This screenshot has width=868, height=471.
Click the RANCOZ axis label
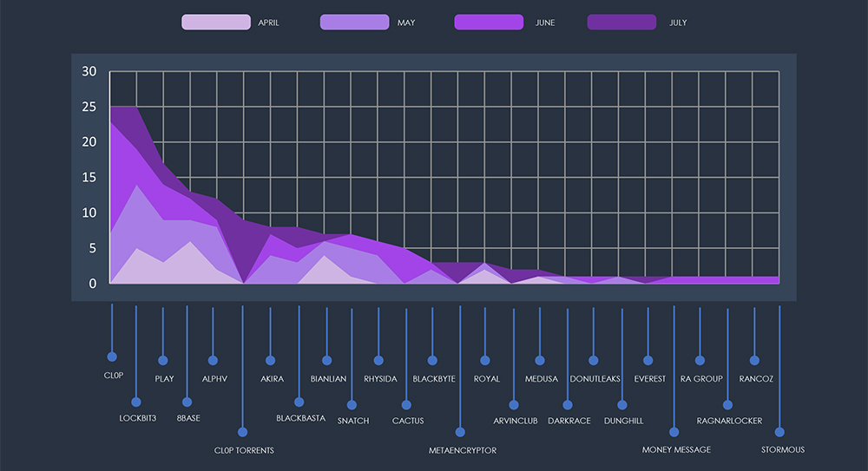[x=756, y=378]
